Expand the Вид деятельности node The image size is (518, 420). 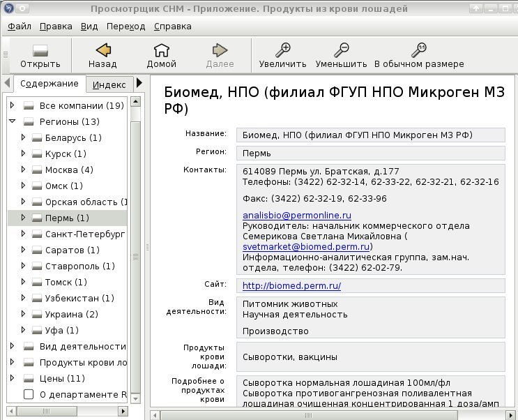tap(13, 345)
